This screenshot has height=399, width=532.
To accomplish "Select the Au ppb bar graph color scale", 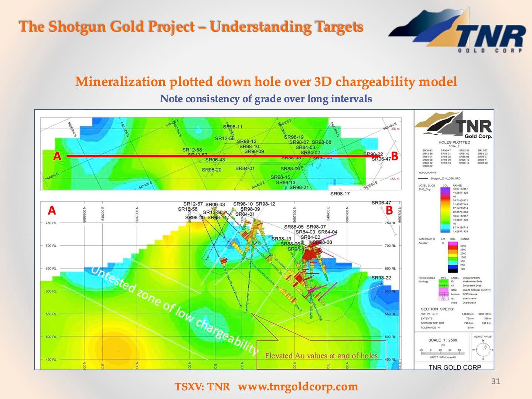I will (x=454, y=258).
